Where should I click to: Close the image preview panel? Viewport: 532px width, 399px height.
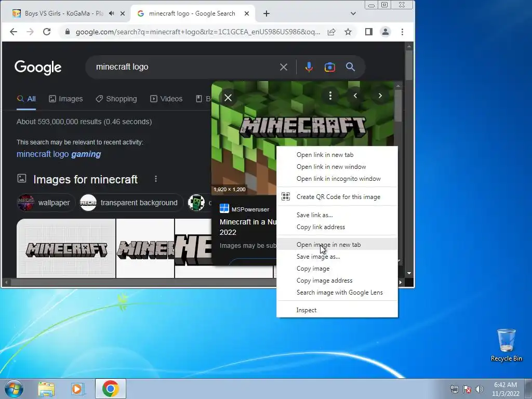(228, 98)
